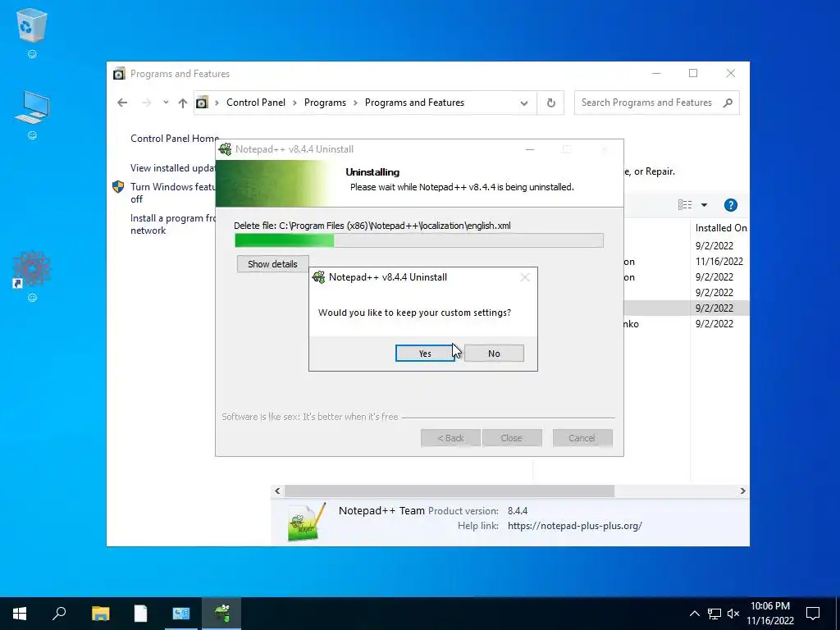Screen dimensions: 840x630
Task: Click Turn Windows features on or off
Action: [x=172, y=193]
